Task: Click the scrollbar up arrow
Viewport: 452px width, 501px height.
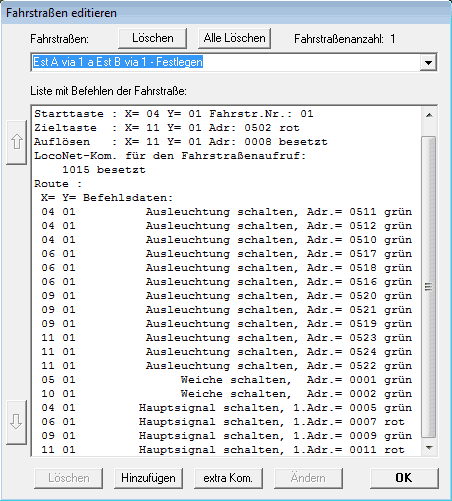Action: 429,115
